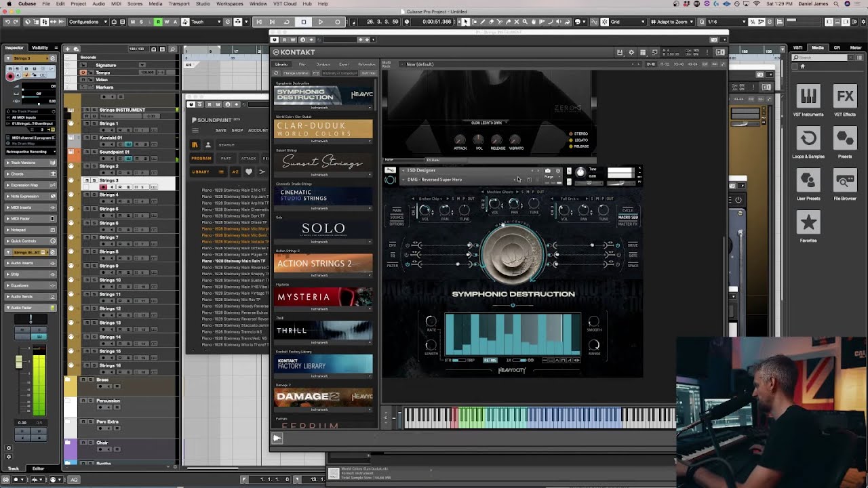Click the Undo arrow in Cubase toolbar

(7, 22)
